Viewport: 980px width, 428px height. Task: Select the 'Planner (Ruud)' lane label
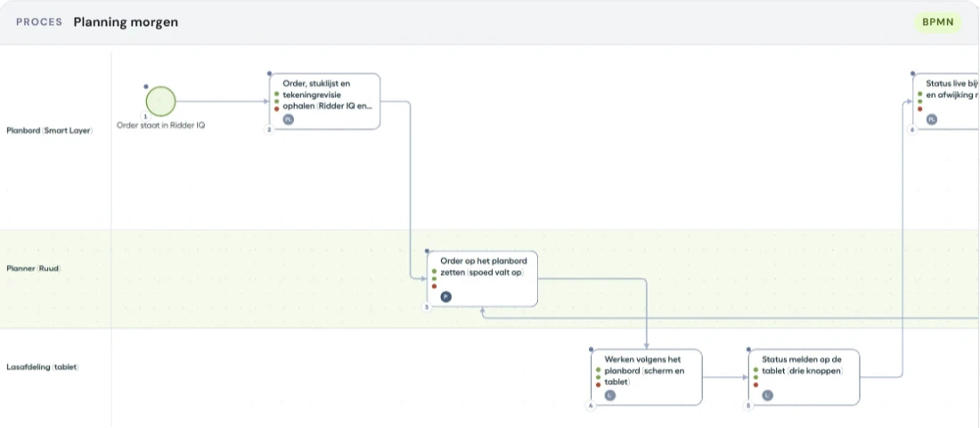34,268
